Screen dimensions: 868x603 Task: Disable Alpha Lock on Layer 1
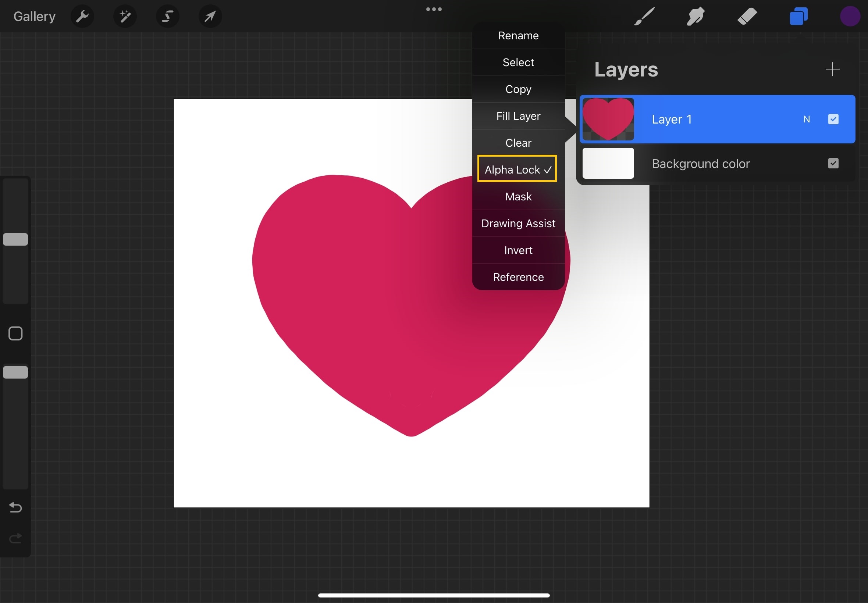517,169
